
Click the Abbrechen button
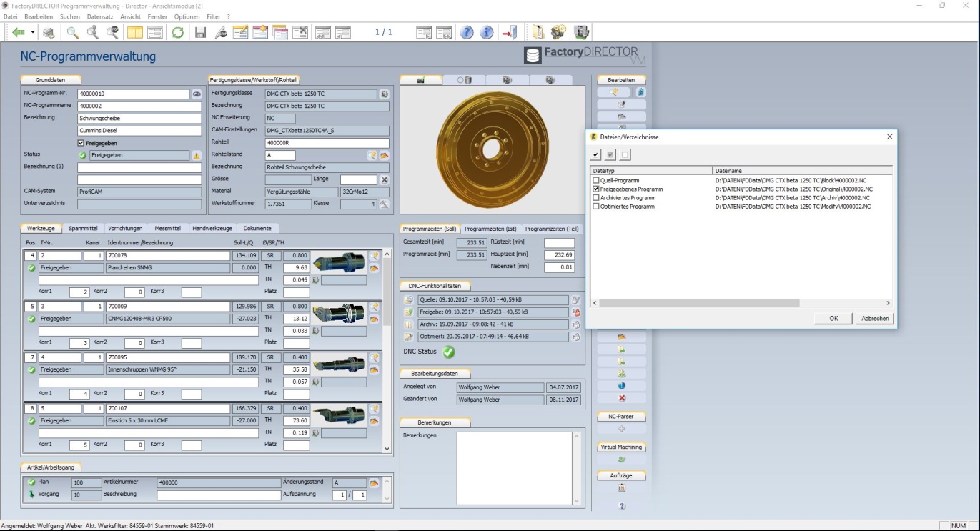[x=874, y=319]
